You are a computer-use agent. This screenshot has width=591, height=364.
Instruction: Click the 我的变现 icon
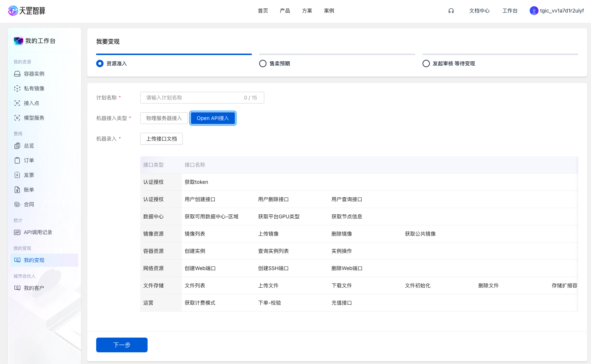click(17, 260)
